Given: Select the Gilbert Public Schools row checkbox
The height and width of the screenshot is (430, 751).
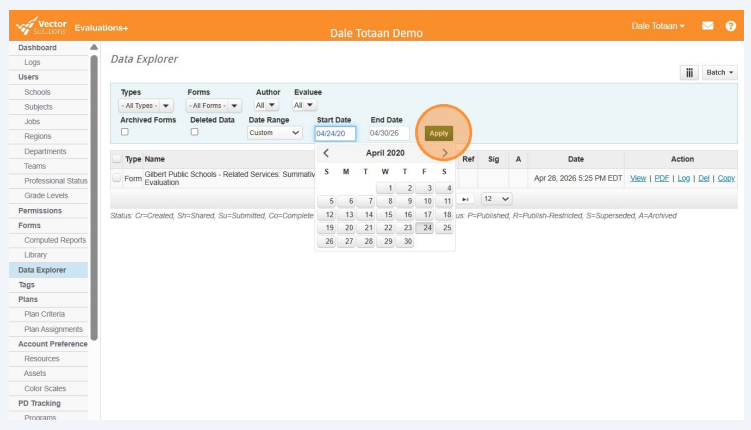Looking at the screenshot, I should pyautogui.click(x=116, y=178).
